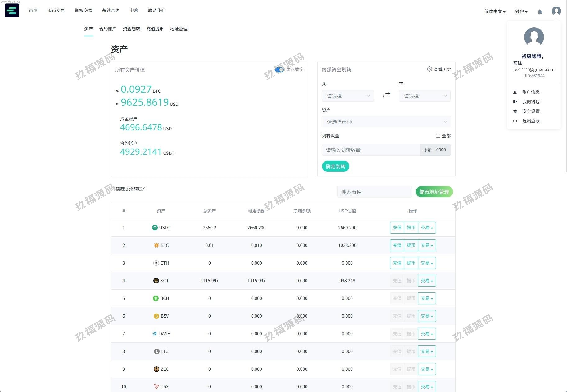The width and height of the screenshot is (567, 392).
Task: Click the clock icon beside 查看历史
Action: [x=429, y=69]
